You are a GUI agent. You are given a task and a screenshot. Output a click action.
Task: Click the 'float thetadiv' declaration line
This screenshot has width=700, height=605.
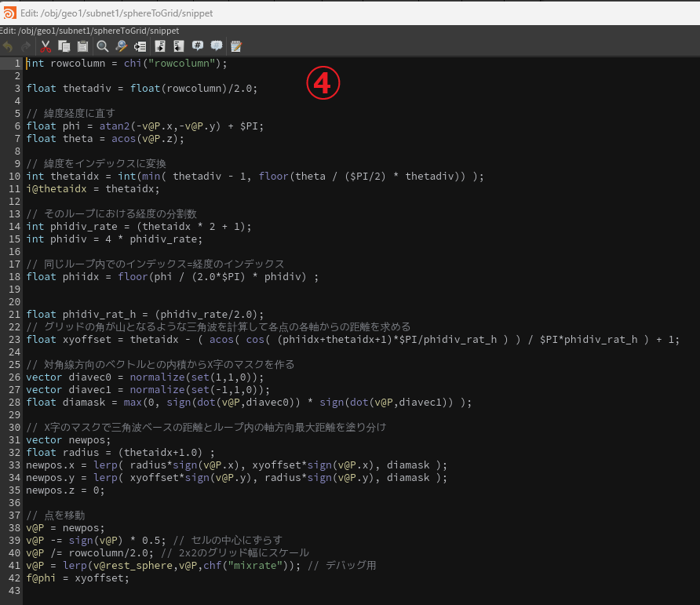click(142, 89)
